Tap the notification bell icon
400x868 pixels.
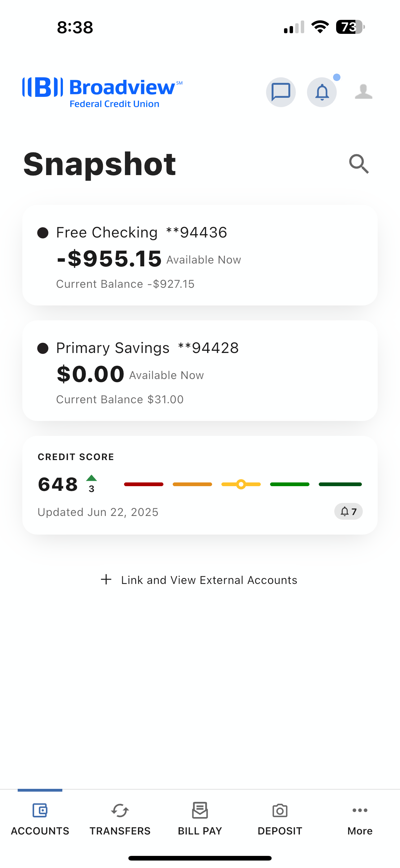(x=322, y=92)
